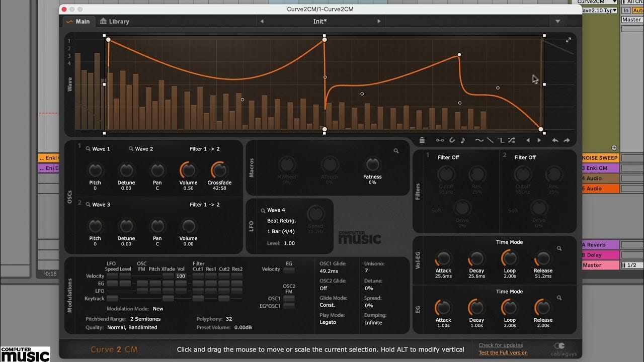Go to previous preset with left arrow

click(x=262, y=22)
